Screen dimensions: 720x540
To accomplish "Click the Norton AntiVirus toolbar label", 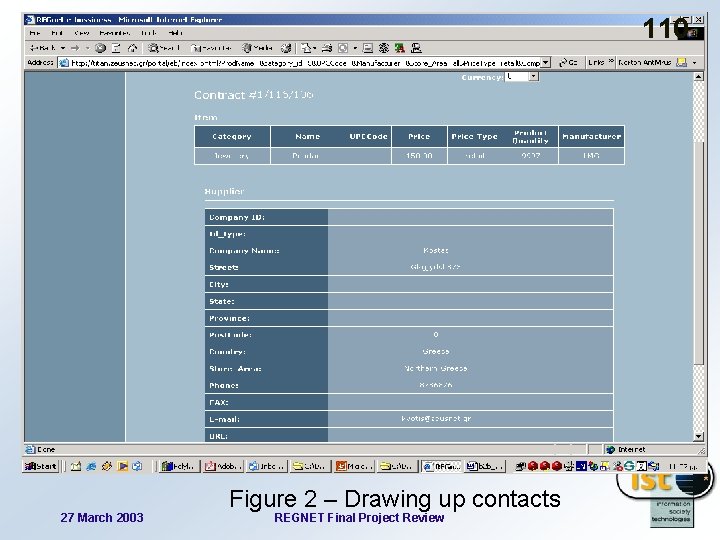I will tap(644, 62).
